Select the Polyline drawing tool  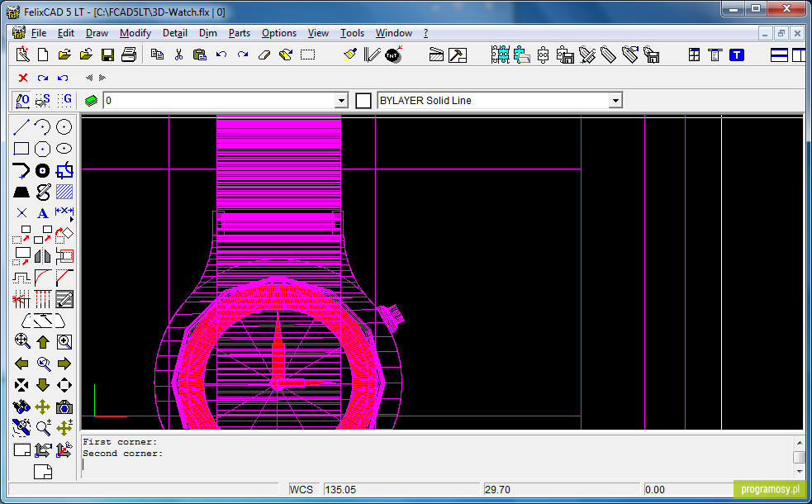[21, 170]
